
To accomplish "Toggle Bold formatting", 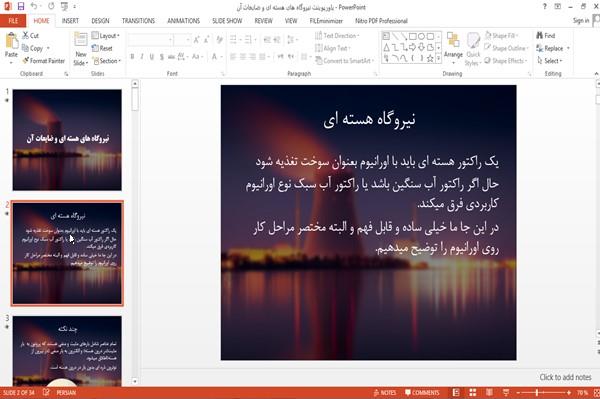I will (x=132, y=57).
